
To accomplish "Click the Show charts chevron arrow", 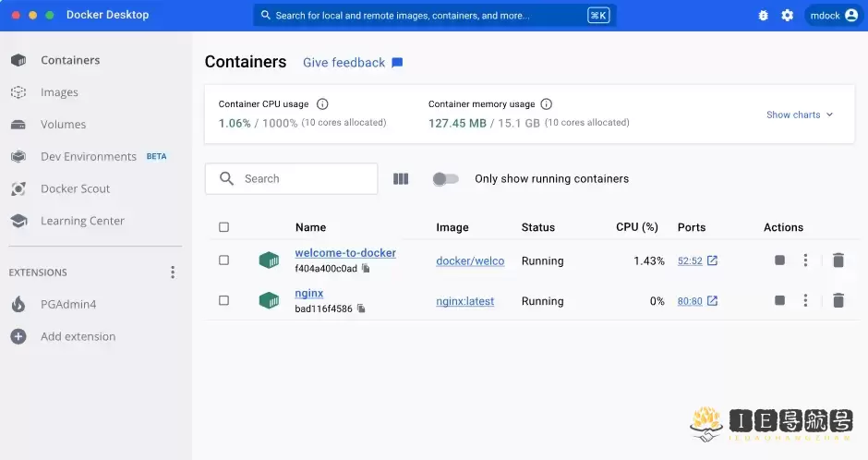I will (x=829, y=115).
